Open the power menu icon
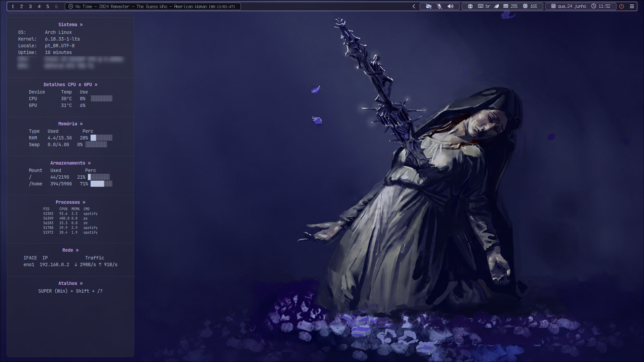The width and height of the screenshot is (644, 362). tap(622, 6)
